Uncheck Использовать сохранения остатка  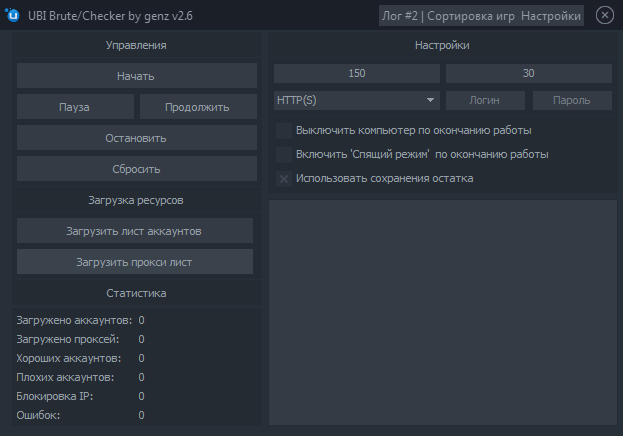(285, 179)
